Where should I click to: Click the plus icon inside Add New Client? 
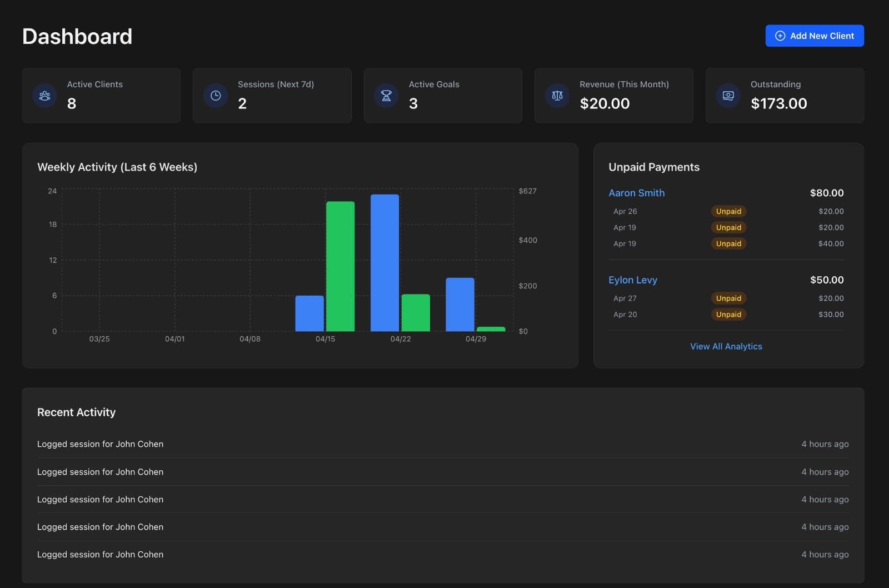pos(780,36)
